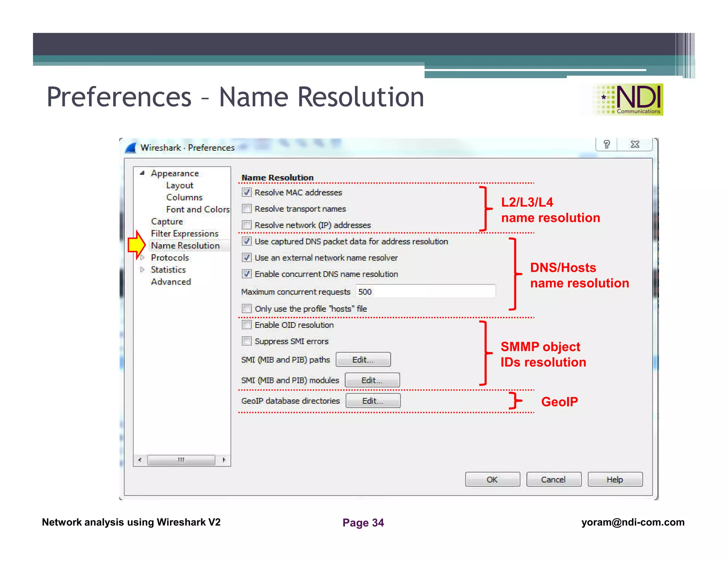Disable concurrent DNS name resolution checkbox
The width and height of the screenshot is (728, 562).
click(x=247, y=274)
